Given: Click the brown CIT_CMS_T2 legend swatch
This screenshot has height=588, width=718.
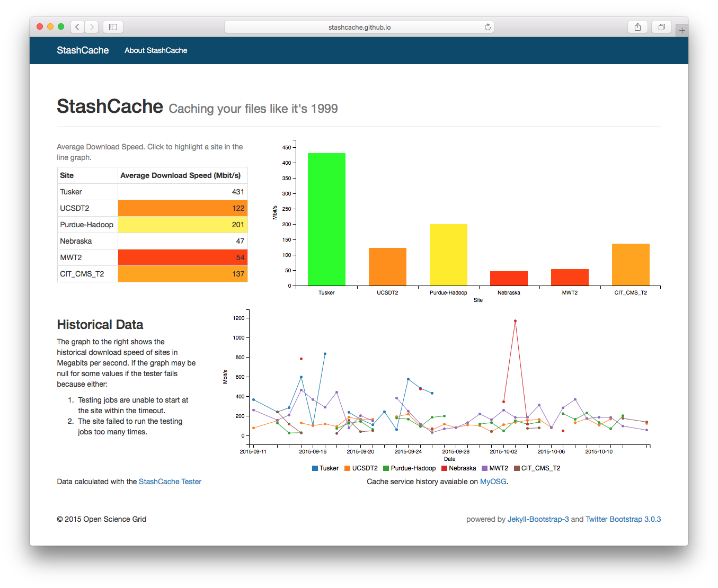Looking at the screenshot, I should [517, 468].
